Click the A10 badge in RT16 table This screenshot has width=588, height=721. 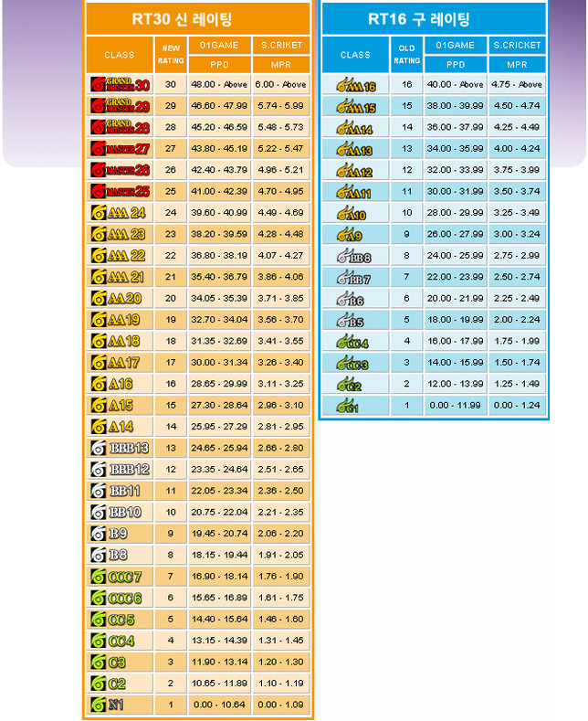352,215
